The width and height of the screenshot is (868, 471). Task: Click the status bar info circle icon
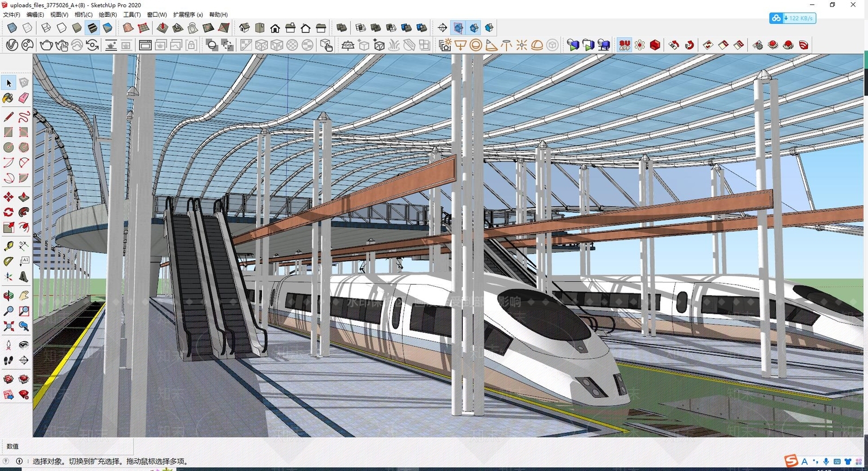click(x=19, y=461)
